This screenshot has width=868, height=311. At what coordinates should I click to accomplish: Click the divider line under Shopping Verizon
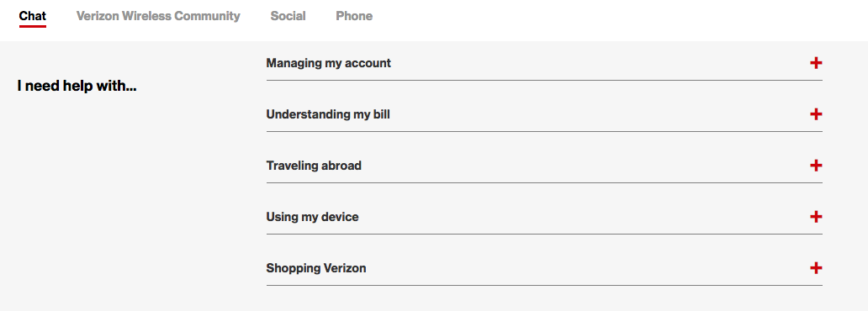click(x=544, y=286)
